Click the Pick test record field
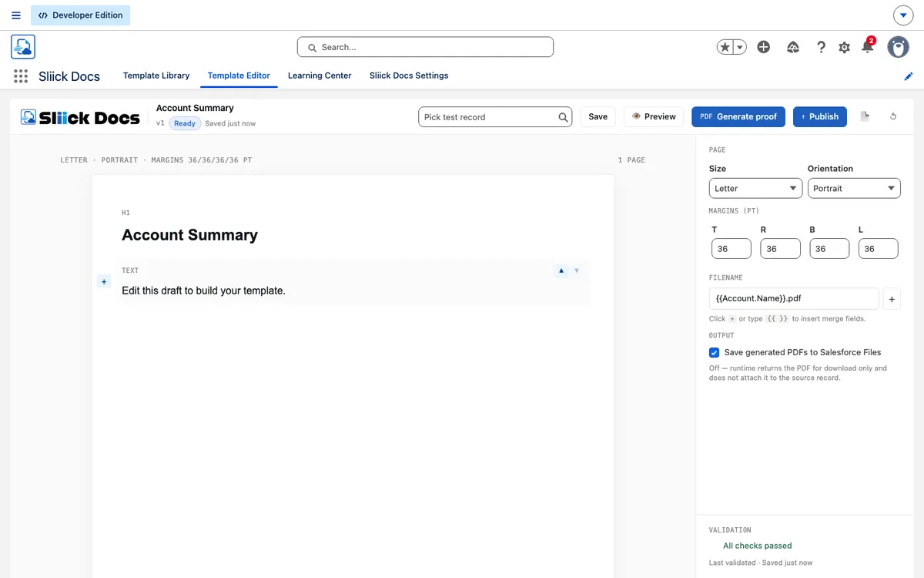 pos(495,117)
